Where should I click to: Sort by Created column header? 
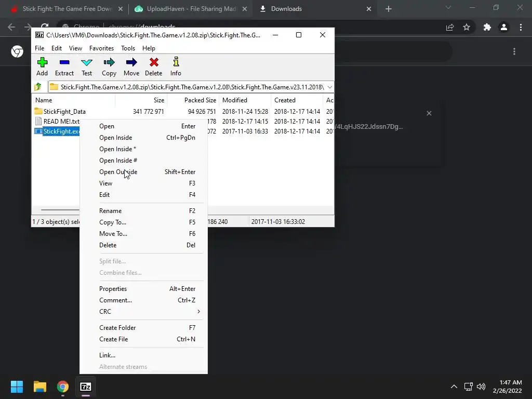(x=297, y=100)
